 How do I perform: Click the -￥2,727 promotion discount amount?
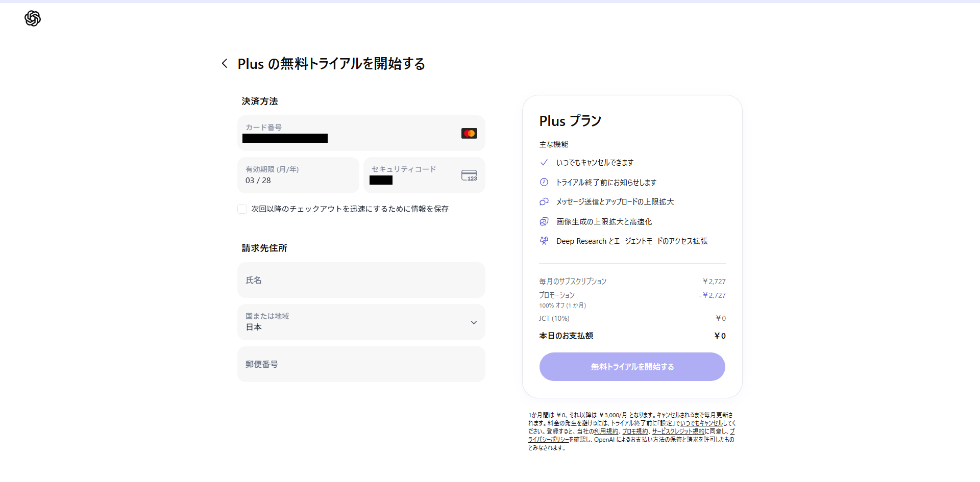pos(712,295)
